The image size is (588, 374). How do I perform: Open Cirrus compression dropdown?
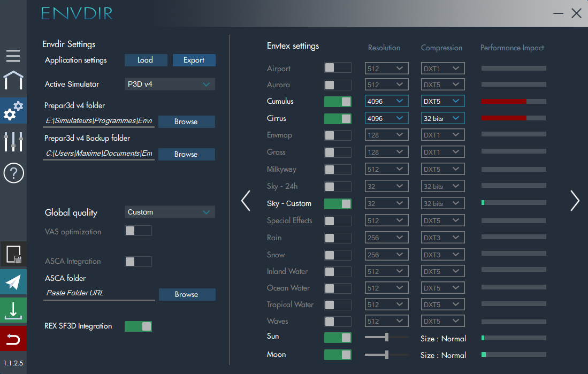point(442,118)
